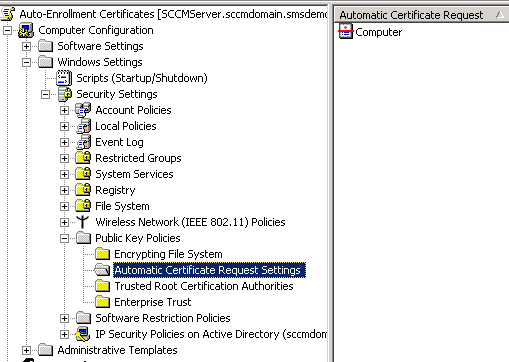
Task: Click the System Services locked folder icon
Action: [83, 174]
